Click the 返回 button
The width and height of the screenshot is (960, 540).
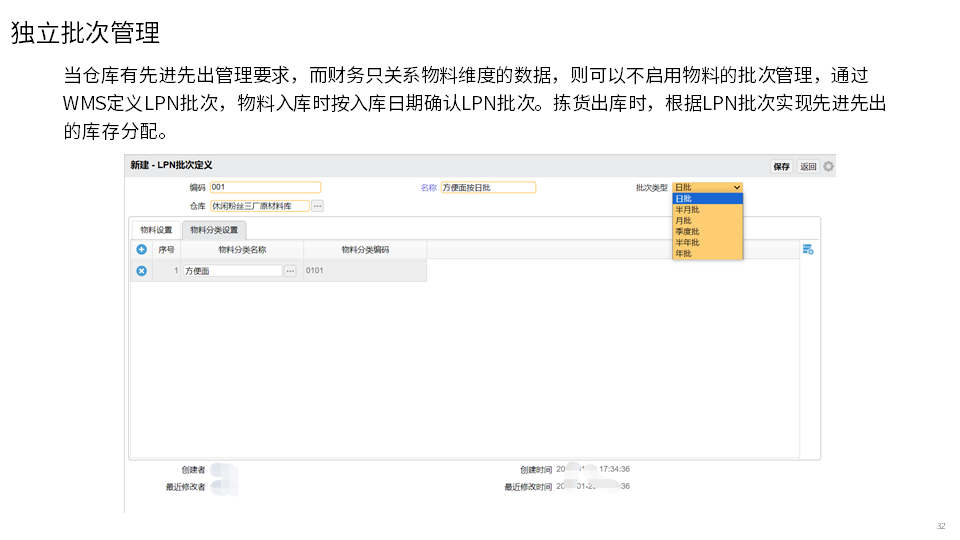click(807, 167)
